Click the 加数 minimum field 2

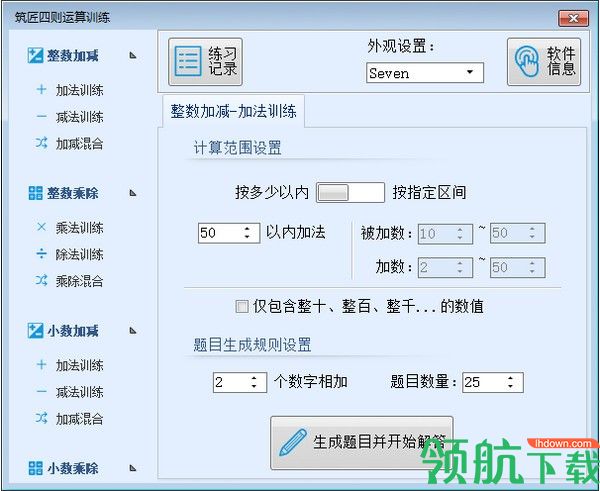[x=445, y=267]
